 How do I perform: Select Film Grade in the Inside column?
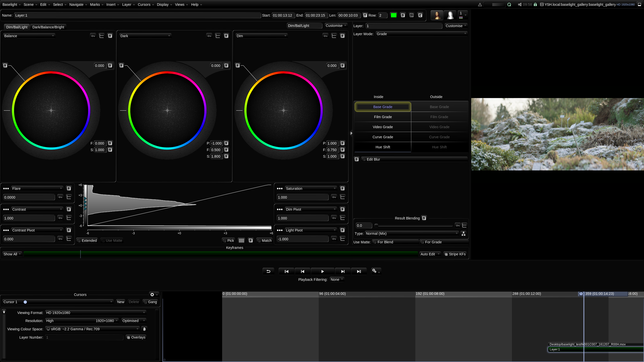click(383, 117)
